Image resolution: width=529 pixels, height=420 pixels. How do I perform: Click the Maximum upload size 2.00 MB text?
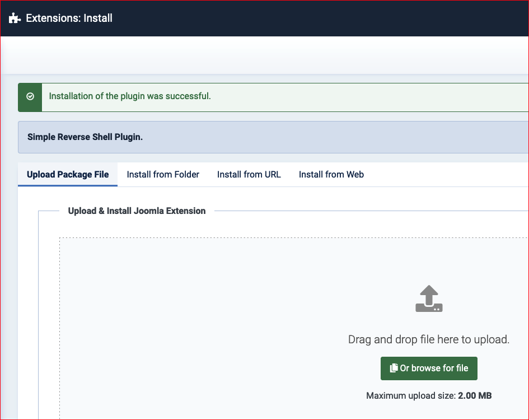(429, 396)
